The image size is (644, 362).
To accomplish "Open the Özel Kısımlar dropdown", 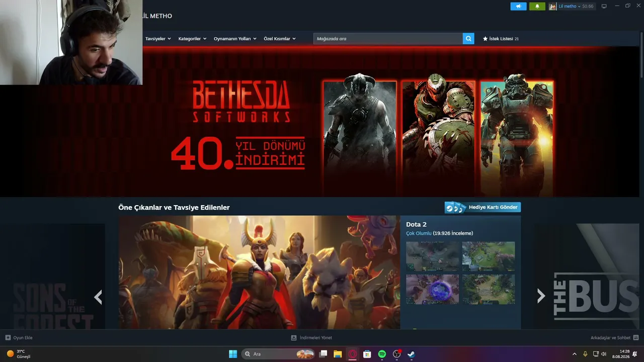I will [280, 39].
